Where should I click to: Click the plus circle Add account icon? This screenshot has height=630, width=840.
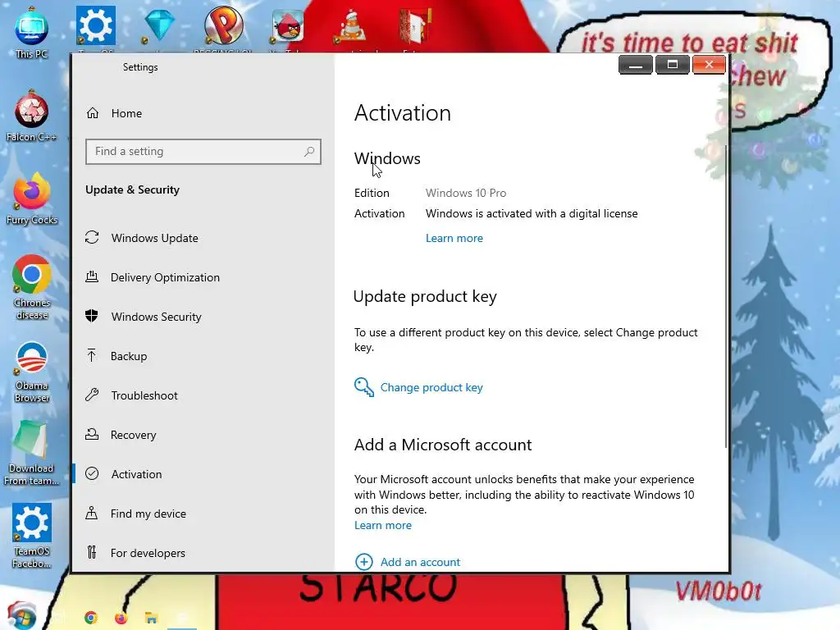point(363,562)
